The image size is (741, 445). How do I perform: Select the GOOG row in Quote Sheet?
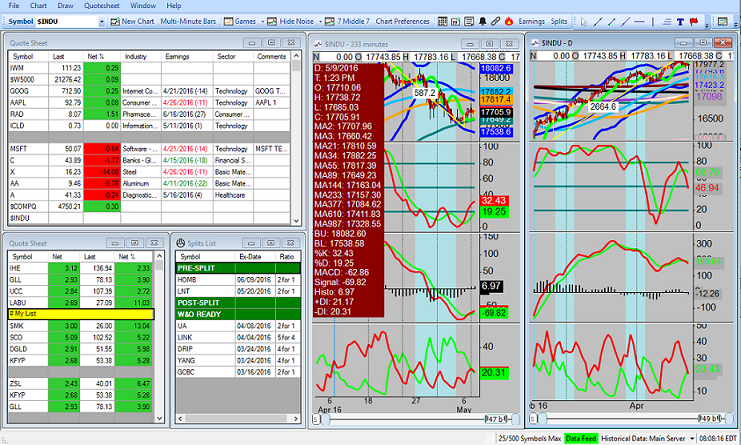tap(149, 91)
